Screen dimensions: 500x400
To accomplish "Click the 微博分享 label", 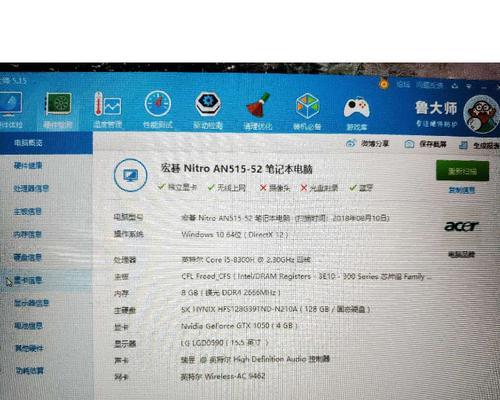I will (x=375, y=144).
